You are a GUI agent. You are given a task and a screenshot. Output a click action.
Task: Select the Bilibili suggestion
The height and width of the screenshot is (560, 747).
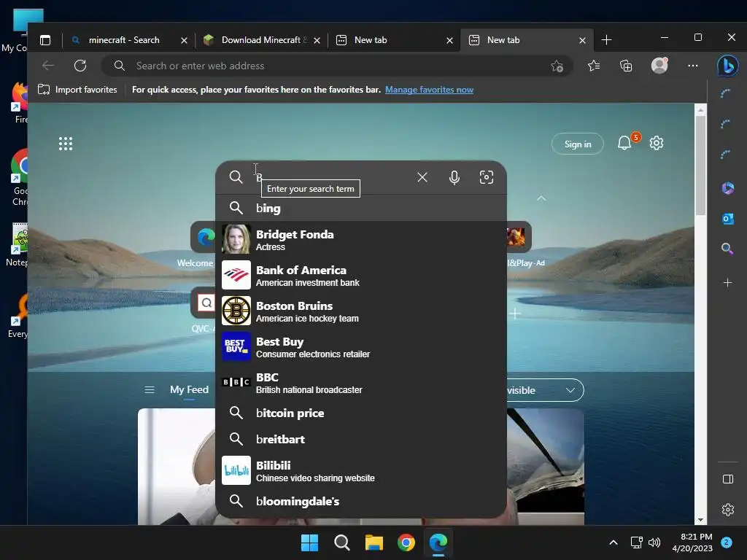pyautogui.click(x=360, y=470)
